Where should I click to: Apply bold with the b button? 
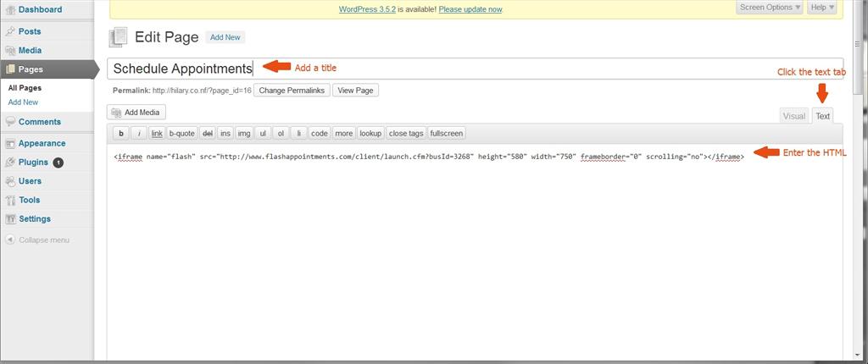[x=120, y=133]
